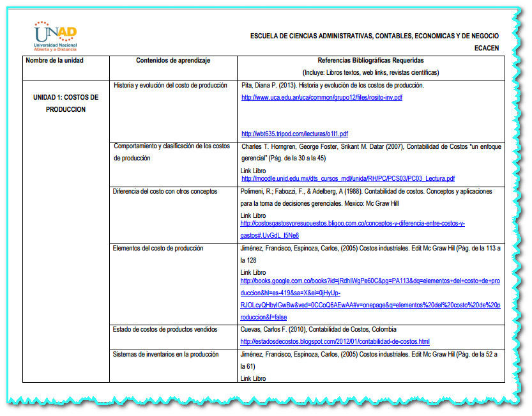This screenshot has width=532, height=416.
Task: Click the 'ECACEN' heading text
Action: click(x=487, y=48)
